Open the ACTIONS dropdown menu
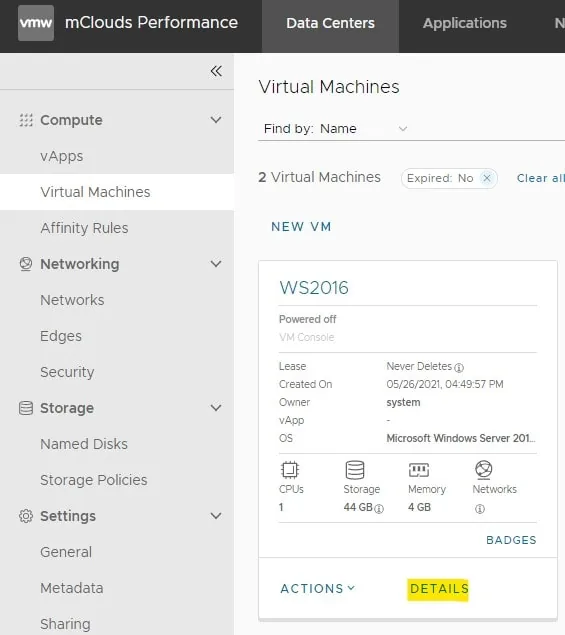 (x=318, y=588)
